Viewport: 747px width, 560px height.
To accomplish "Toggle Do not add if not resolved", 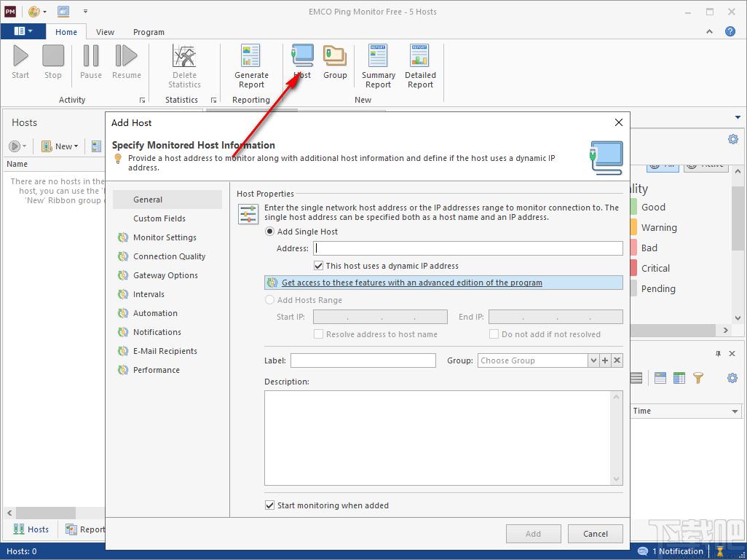I will (494, 334).
